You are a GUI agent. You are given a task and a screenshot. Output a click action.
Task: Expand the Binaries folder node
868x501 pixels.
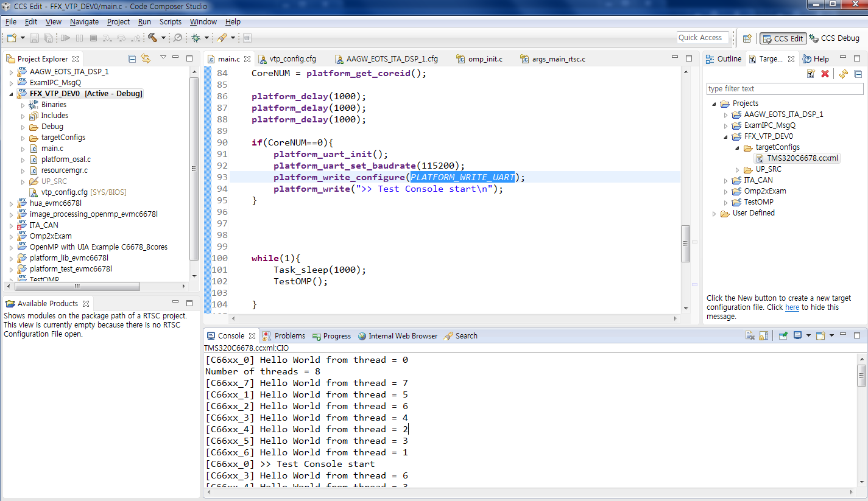pos(23,105)
